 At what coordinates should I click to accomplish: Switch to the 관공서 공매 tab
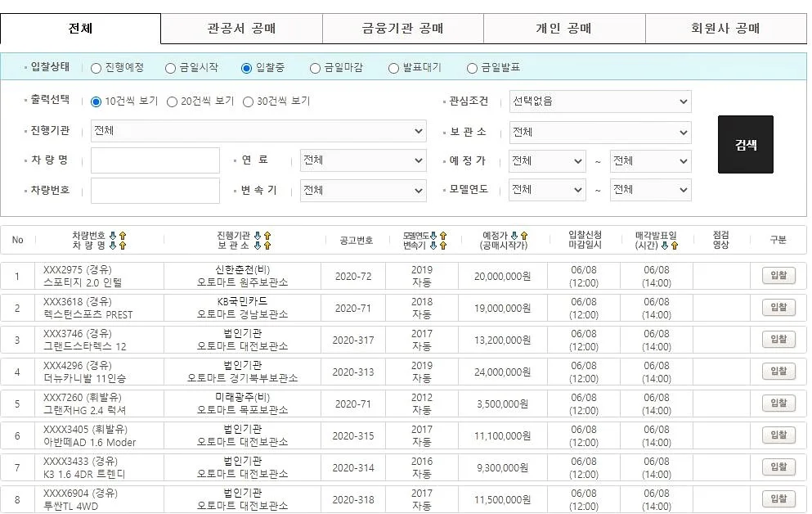coord(242,29)
